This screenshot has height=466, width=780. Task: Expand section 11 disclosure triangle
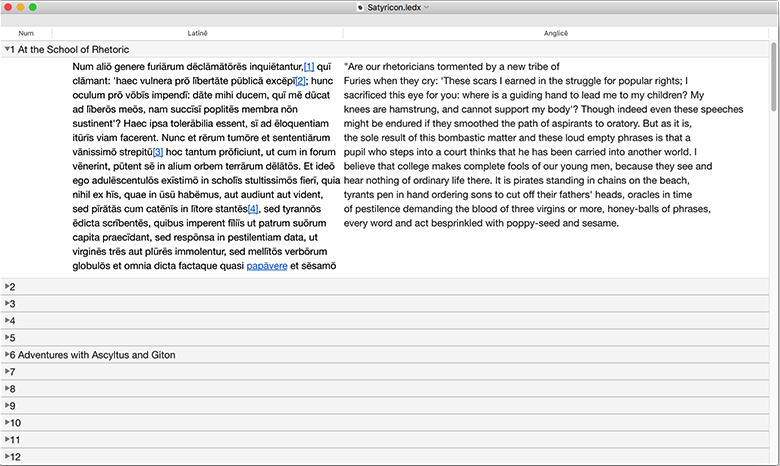point(7,439)
